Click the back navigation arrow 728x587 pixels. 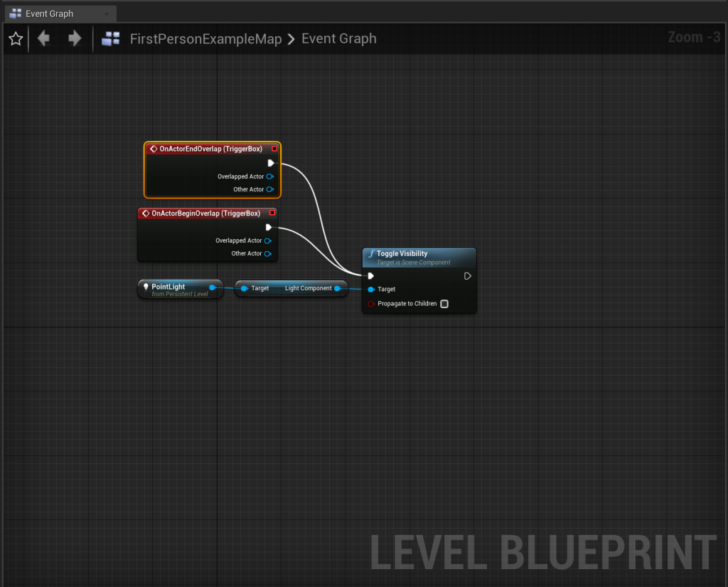44,38
